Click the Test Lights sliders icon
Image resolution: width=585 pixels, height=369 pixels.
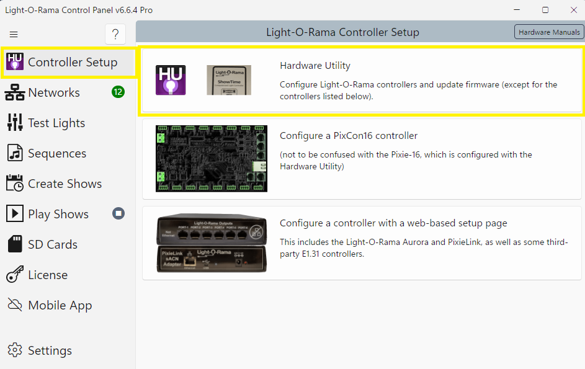pyautogui.click(x=15, y=122)
